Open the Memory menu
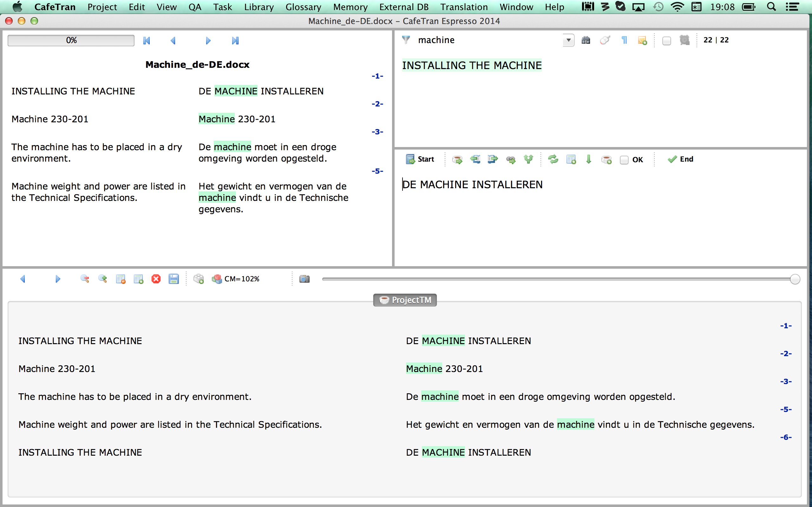 click(350, 7)
